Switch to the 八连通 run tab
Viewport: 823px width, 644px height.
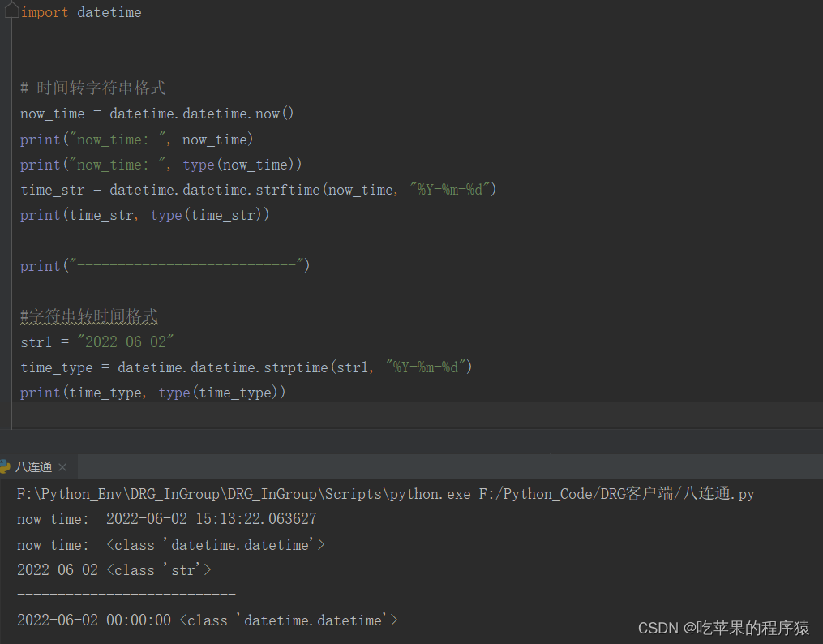tap(33, 467)
